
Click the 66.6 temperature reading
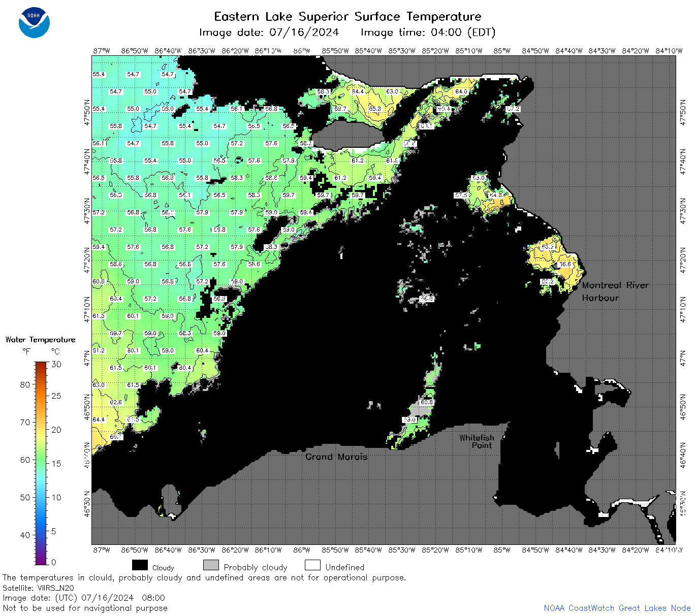[565, 265]
